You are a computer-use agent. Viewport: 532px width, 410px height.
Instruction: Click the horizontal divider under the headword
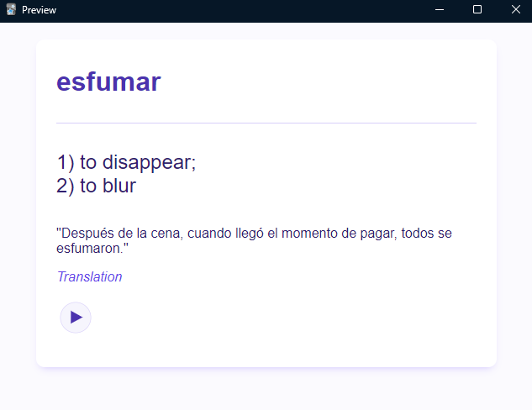pos(266,123)
